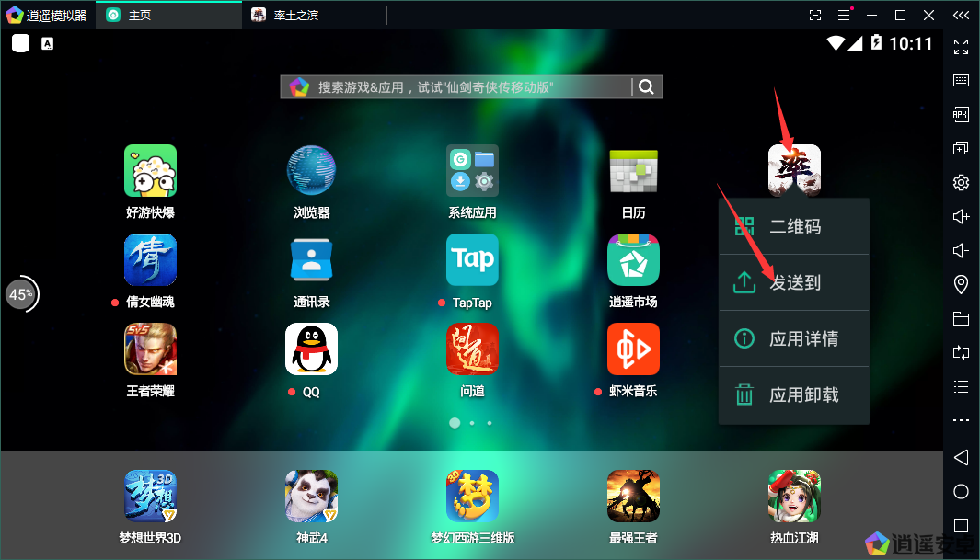
Task: Click the Android back button
Action: pos(962,457)
